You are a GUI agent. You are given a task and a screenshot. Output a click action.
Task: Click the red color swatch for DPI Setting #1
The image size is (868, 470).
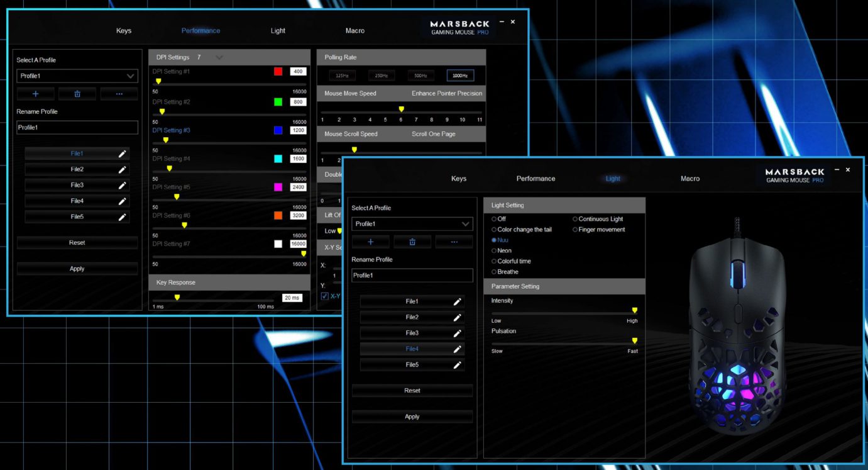(278, 71)
